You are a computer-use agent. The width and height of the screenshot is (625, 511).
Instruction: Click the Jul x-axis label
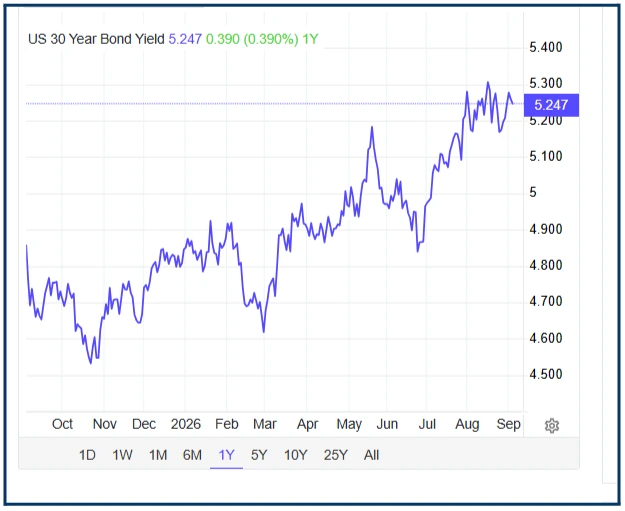[x=427, y=424]
